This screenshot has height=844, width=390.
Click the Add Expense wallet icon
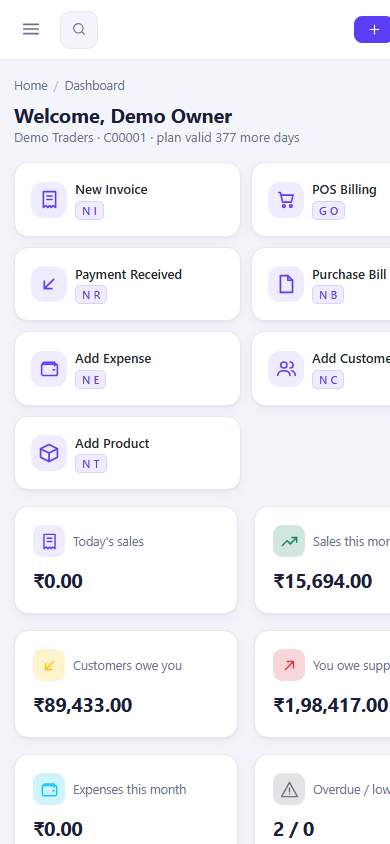49,369
